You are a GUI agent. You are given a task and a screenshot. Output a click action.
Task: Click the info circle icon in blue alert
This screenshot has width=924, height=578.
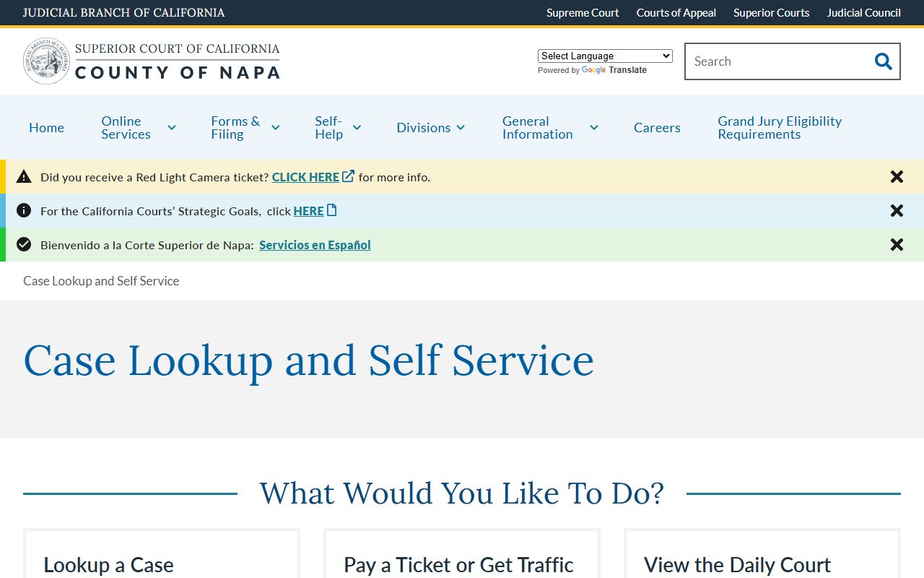24,210
